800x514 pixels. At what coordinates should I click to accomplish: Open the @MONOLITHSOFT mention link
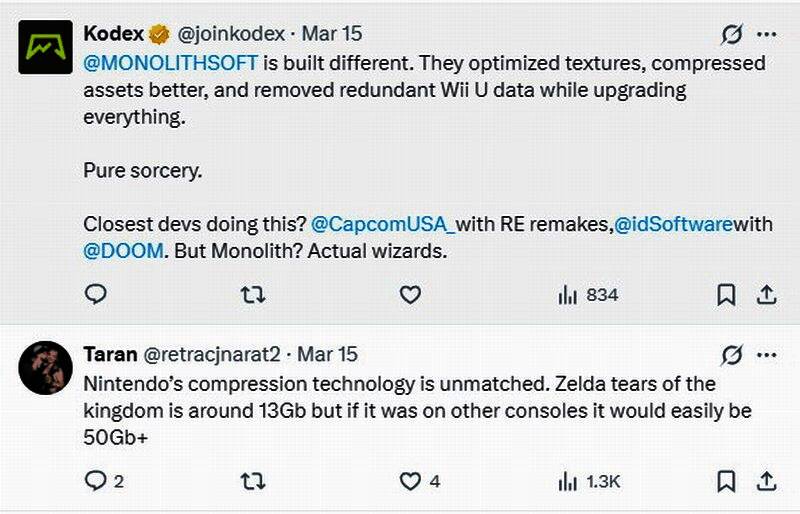(172, 63)
